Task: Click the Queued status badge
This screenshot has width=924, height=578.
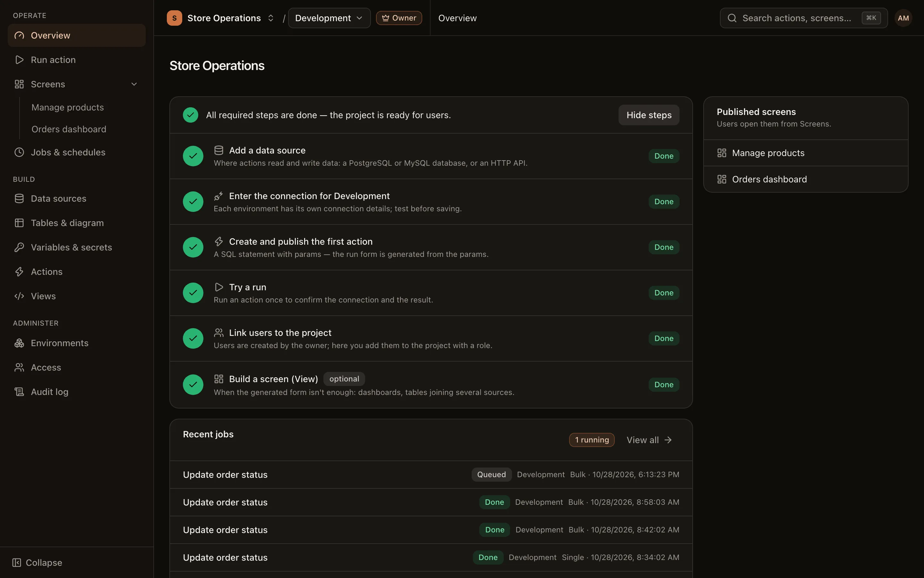Action: pyautogui.click(x=492, y=475)
